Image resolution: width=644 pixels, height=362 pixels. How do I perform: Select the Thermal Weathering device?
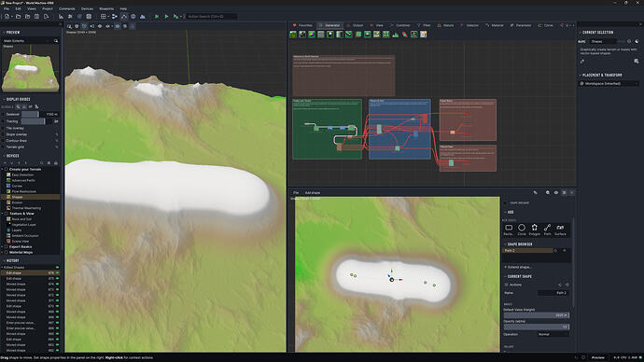click(26, 208)
